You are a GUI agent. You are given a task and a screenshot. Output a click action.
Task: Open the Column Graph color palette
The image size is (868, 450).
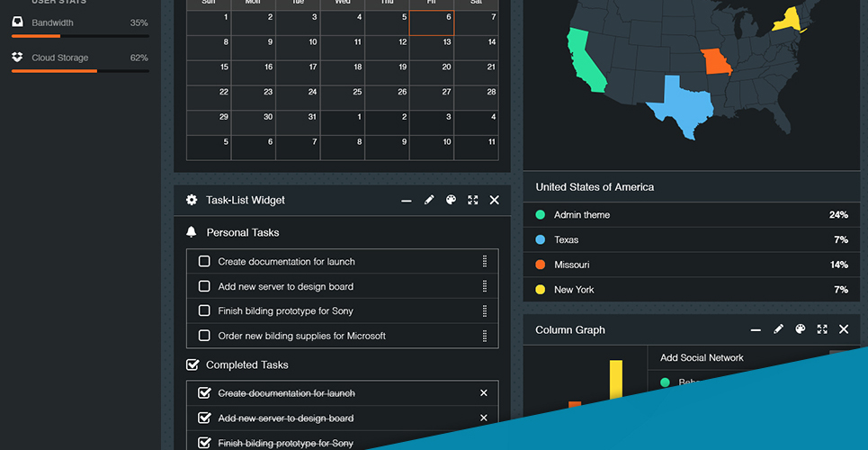pos(801,329)
